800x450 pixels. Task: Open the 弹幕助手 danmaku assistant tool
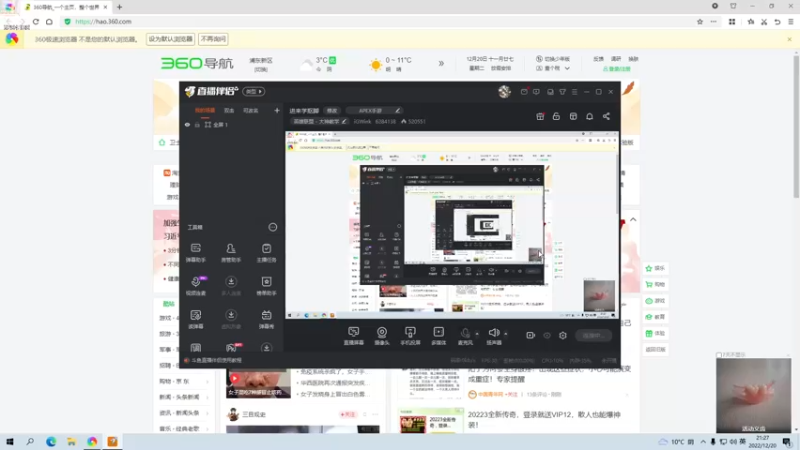tap(195, 253)
